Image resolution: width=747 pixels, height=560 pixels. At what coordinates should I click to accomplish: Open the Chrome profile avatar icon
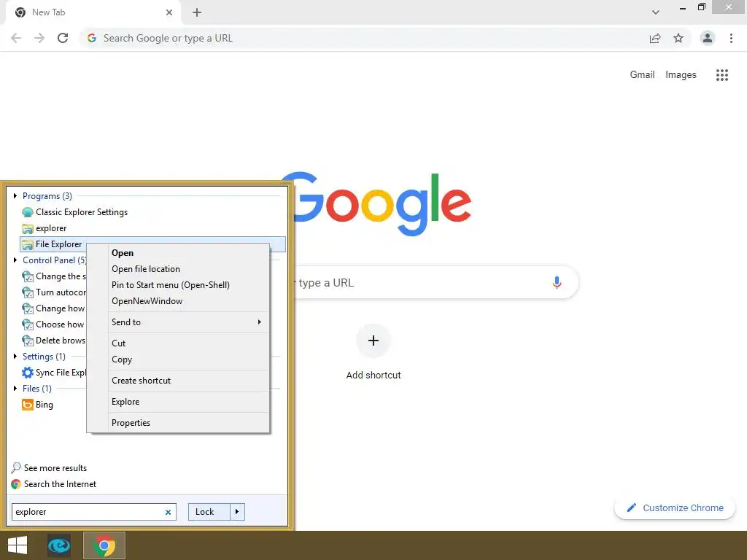click(x=708, y=38)
